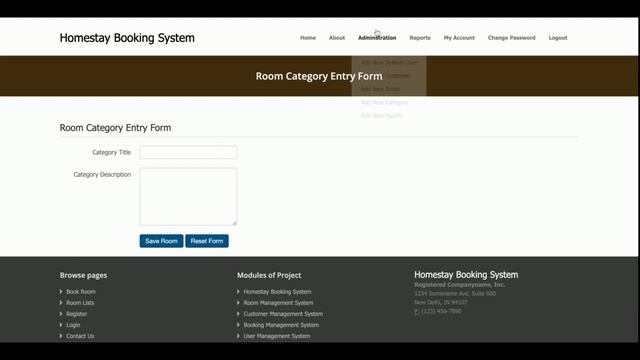Viewport: 640px width, 360px height.
Task: Select Add New Facility menu entry
Action: tap(382, 116)
